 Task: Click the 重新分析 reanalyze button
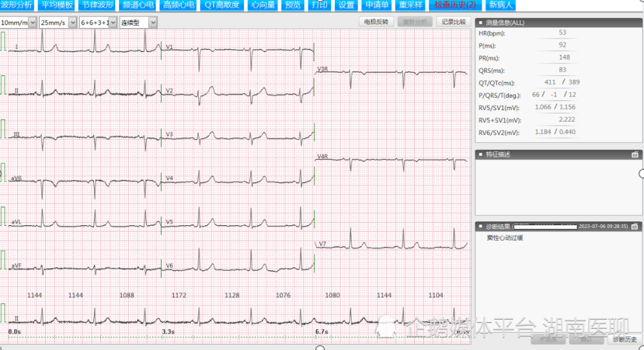415,22
